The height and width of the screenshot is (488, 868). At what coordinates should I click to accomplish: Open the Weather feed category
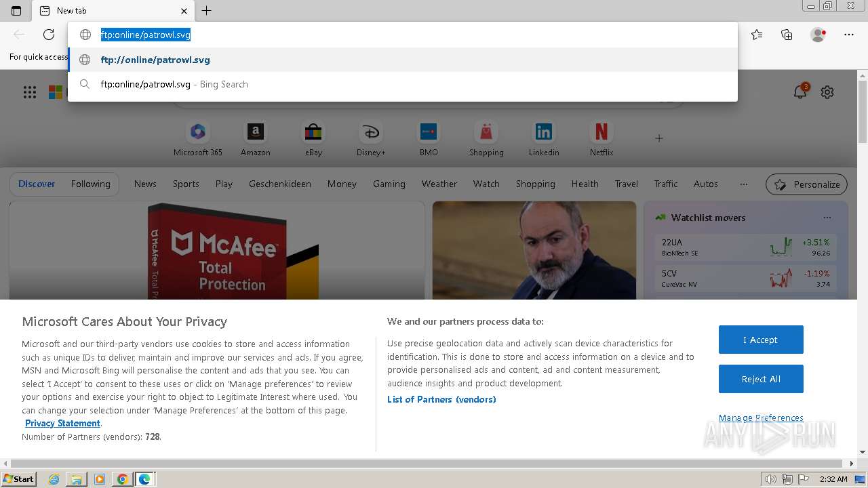point(439,184)
